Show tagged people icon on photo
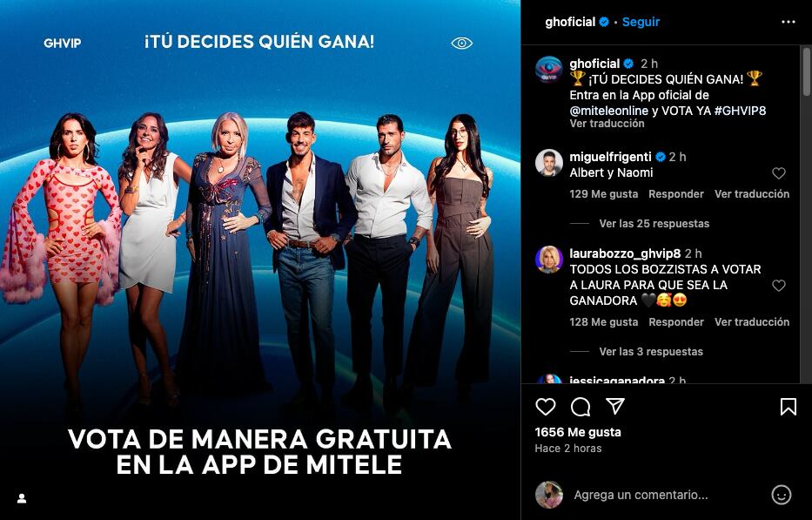Screen dimensions: 812x520 pos(22,498)
